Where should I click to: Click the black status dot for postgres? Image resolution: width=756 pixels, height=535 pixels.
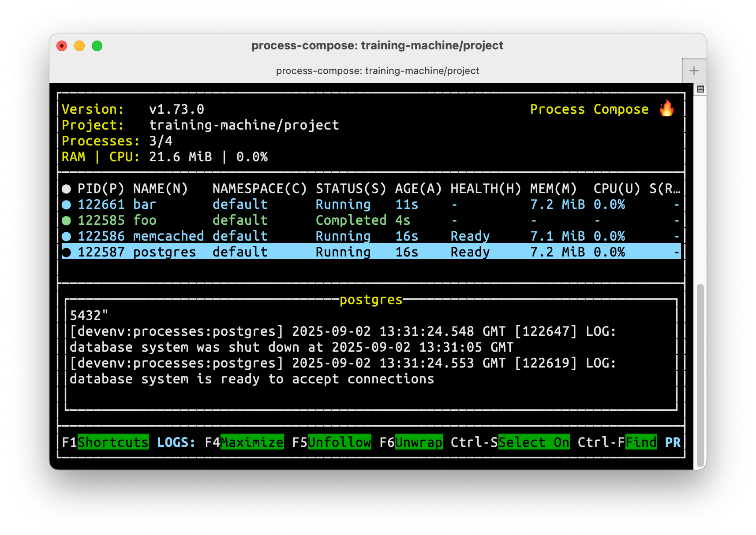[x=67, y=252]
